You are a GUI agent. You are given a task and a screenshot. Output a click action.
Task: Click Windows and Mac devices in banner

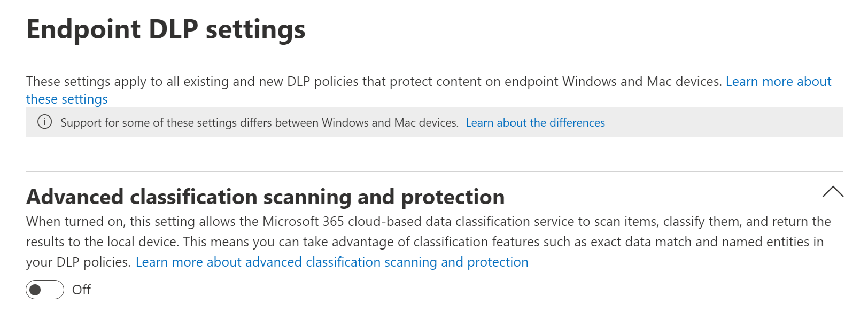(390, 123)
